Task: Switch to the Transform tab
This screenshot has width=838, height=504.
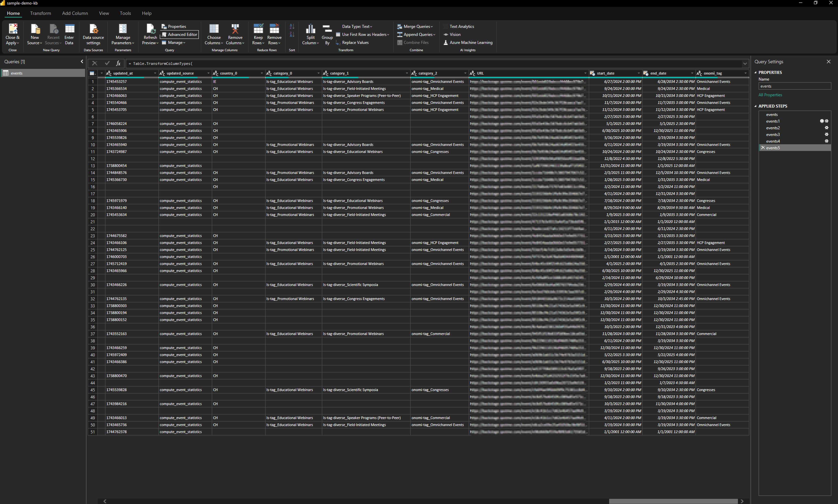Action: point(41,13)
